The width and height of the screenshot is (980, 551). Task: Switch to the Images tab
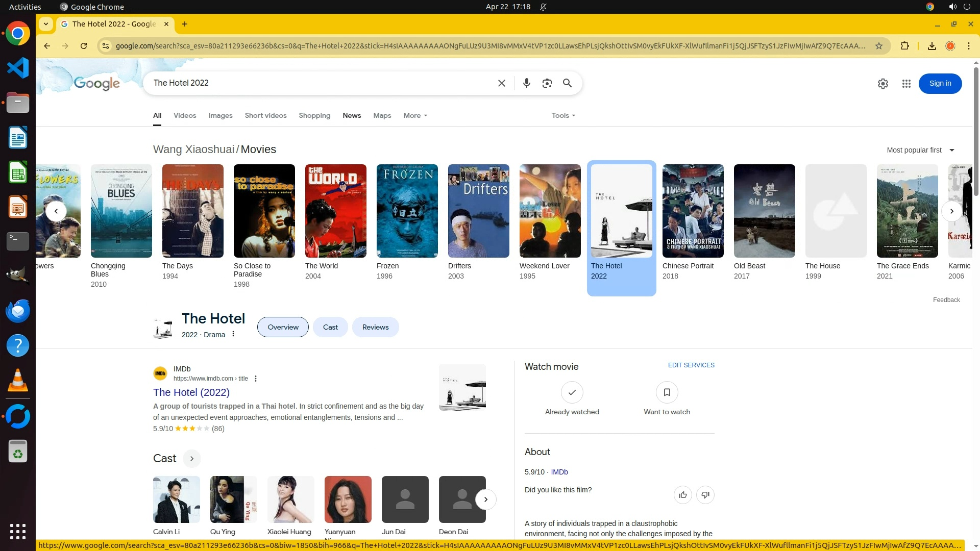coord(220,115)
